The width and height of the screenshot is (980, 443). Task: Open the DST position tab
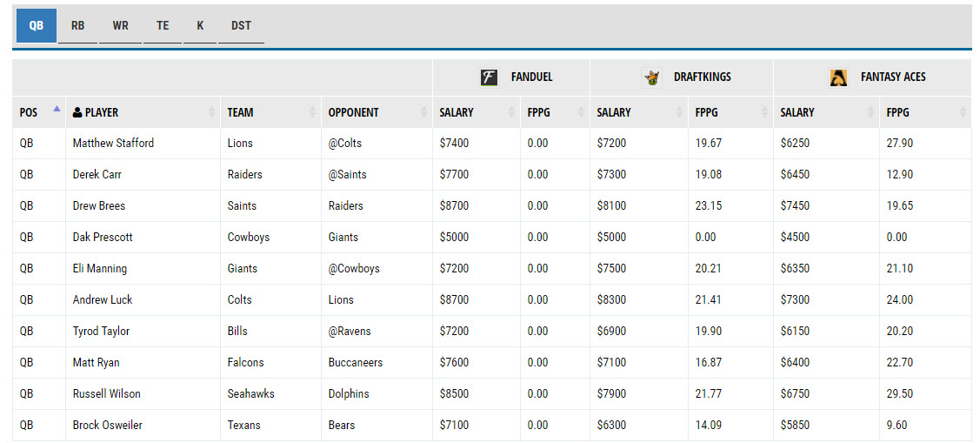pos(241,25)
